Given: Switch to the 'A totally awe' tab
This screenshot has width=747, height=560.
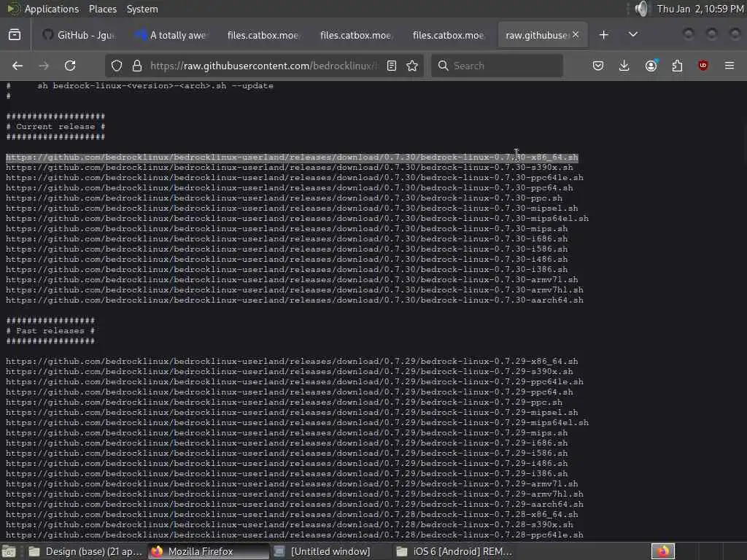Looking at the screenshot, I should click(171, 35).
